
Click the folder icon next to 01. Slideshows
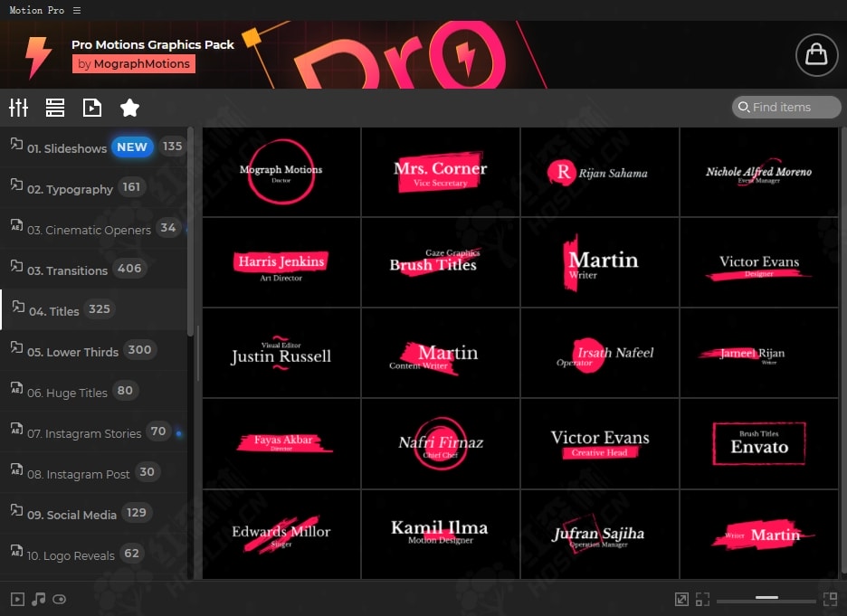pyautogui.click(x=16, y=144)
